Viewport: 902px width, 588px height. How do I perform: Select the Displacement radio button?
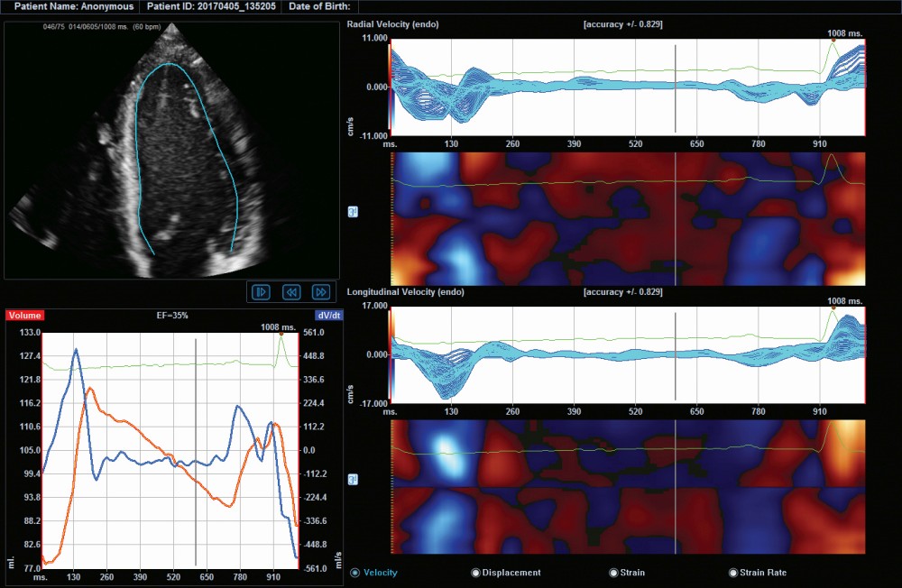[475, 573]
